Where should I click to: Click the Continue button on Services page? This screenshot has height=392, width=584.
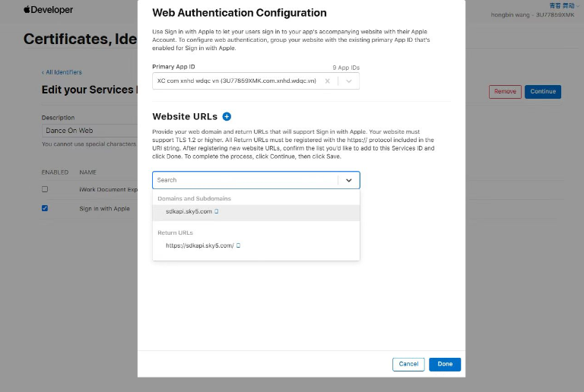pos(543,91)
